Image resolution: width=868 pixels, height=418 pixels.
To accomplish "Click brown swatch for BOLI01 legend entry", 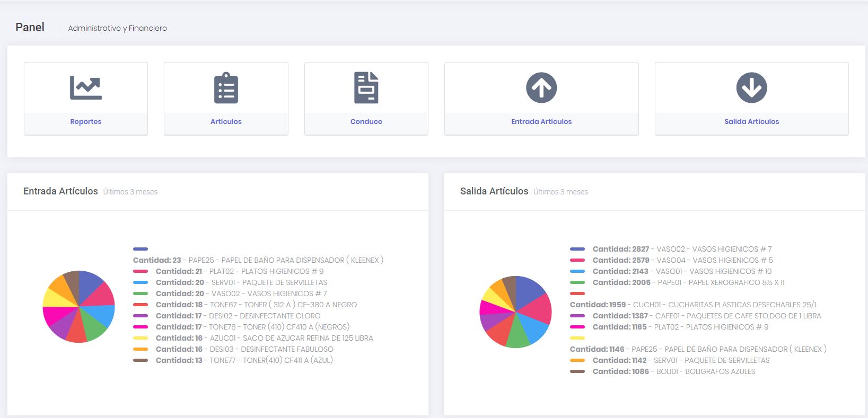I will pyautogui.click(x=577, y=371).
